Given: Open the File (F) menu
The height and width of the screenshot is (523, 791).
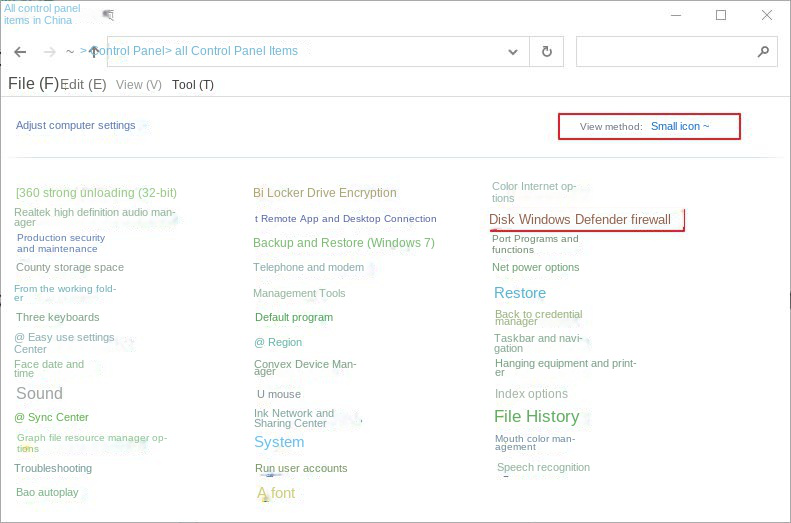Looking at the screenshot, I should [x=33, y=84].
